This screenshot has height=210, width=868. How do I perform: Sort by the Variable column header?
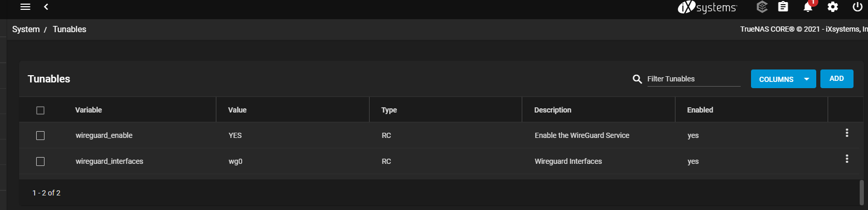pos(89,110)
